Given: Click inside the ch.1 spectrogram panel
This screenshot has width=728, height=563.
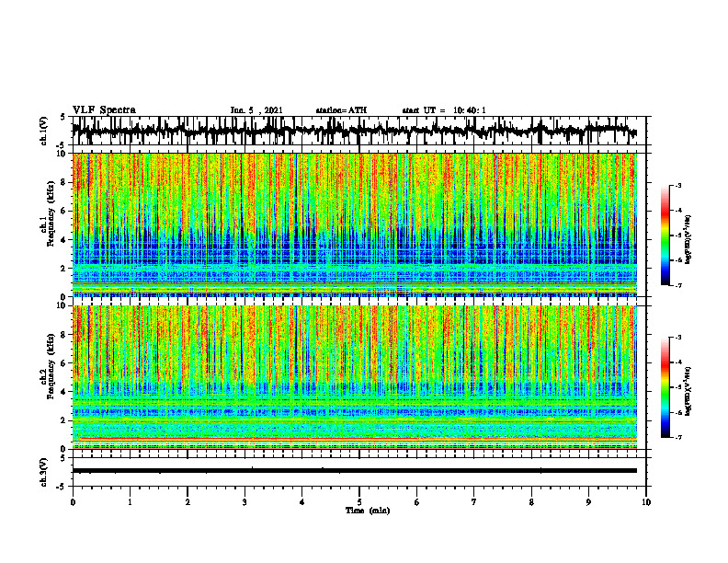Looking at the screenshot, I should coord(355,224).
